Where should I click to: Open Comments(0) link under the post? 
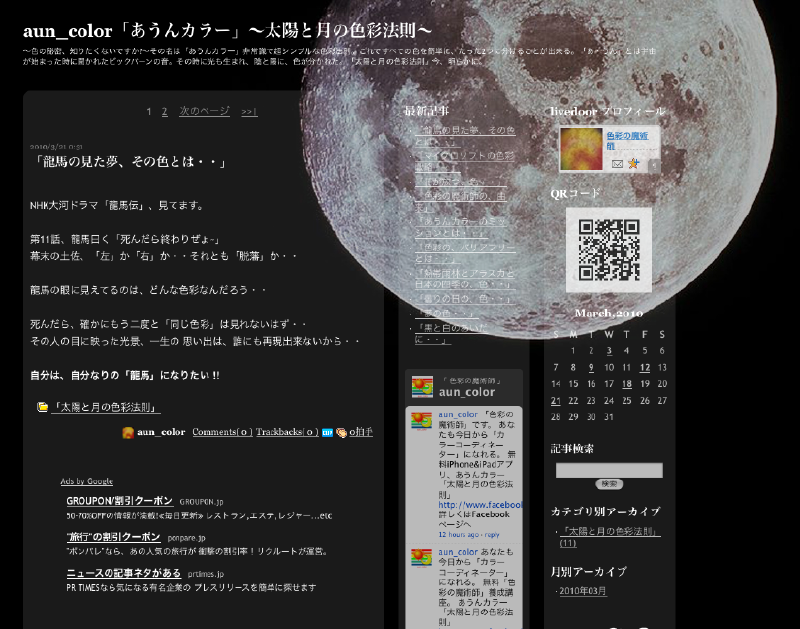tap(222, 432)
